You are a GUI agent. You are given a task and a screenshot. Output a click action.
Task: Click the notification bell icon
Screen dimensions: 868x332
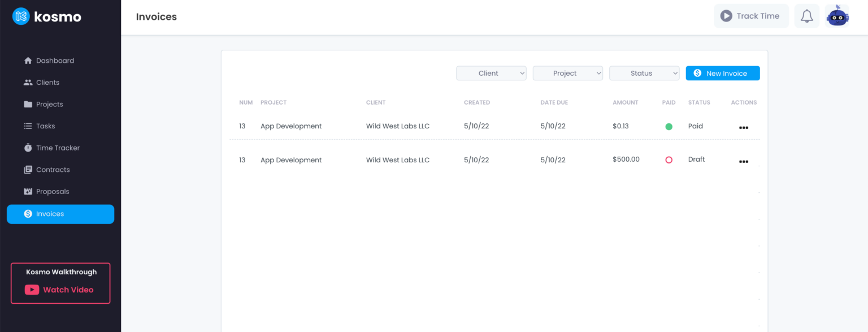(x=806, y=16)
